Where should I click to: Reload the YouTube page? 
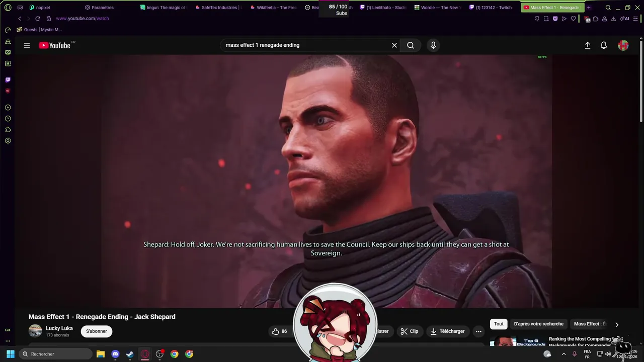(x=37, y=19)
